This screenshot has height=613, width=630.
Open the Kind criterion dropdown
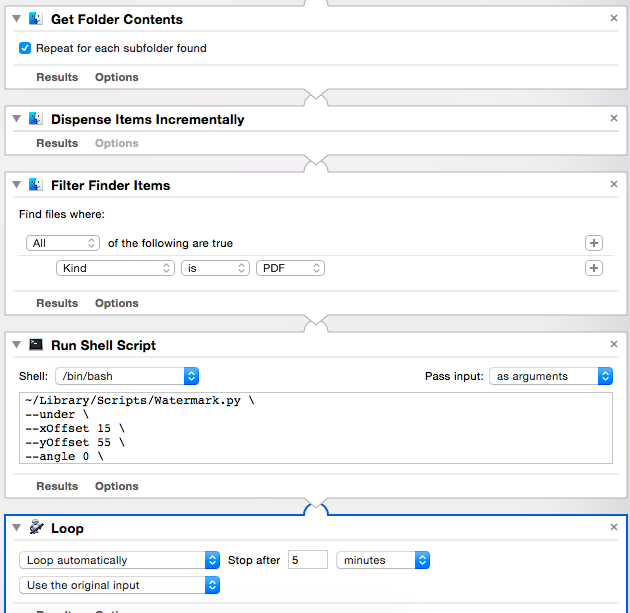click(116, 268)
